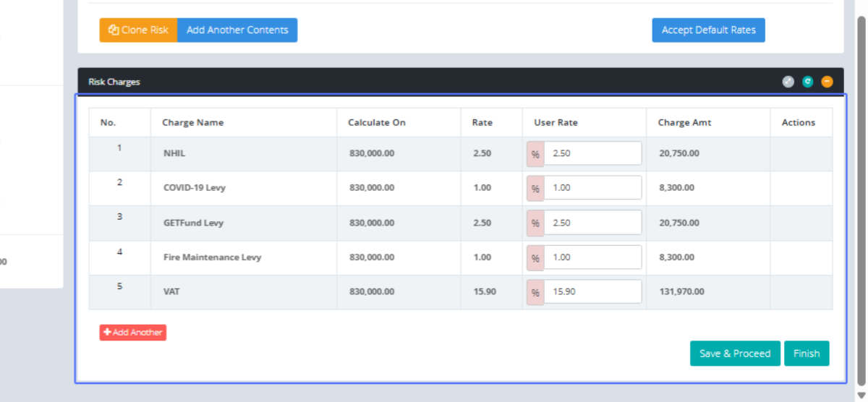Viewport: 868px width, 402px height.
Task: Click the COVID-19 Levy user rate input
Action: point(592,188)
